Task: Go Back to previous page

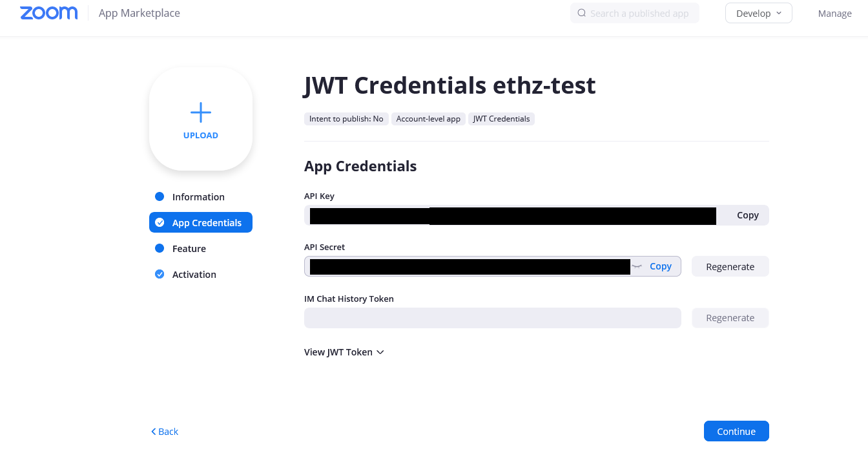Action: tap(165, 432)
